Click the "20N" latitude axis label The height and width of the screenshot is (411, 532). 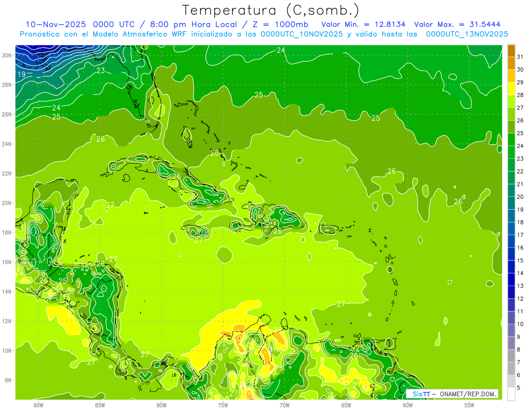[x=8, y=203]
